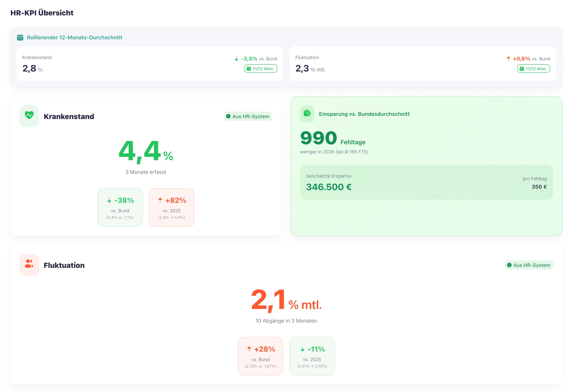Click the red up arrow next to +0,6% vs. Bund

508,59
